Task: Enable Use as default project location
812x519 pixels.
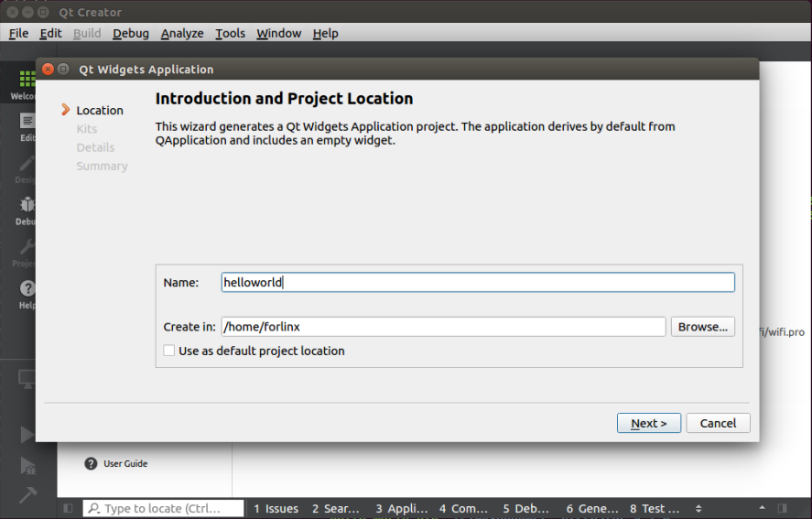Action: click(169, 351)
